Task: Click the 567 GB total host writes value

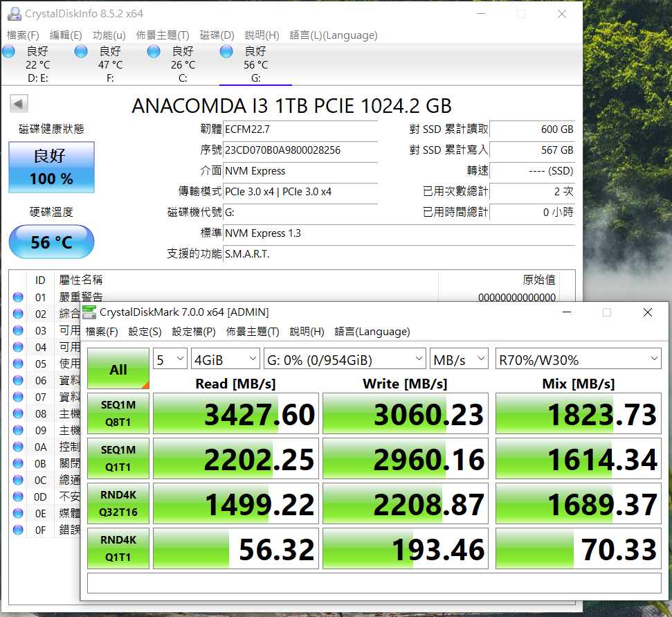Action: (x=532, y=150)
